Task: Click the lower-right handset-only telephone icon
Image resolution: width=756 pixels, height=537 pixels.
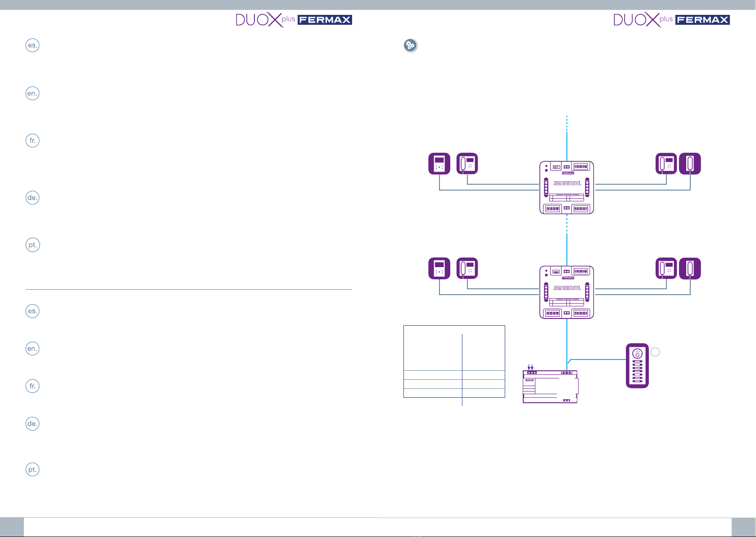Action: 690,268
